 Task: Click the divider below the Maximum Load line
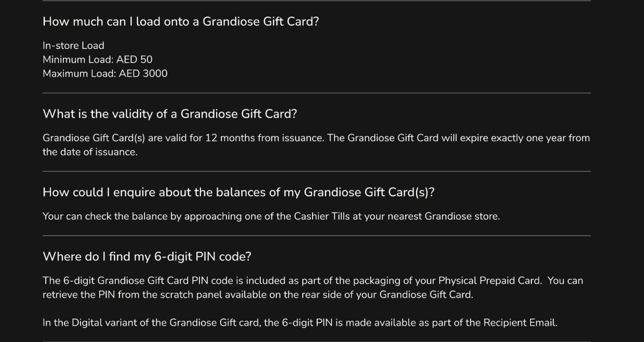(317, 93)
